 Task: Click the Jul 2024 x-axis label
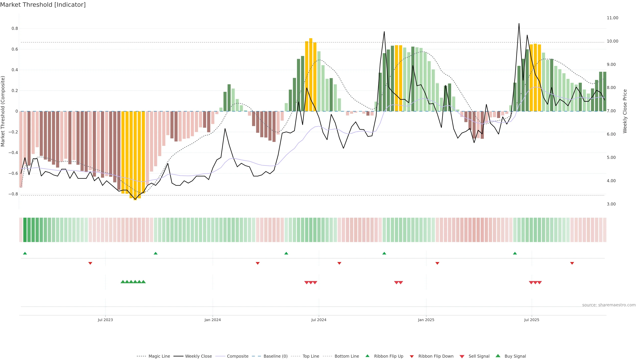(x=318, y=320)
